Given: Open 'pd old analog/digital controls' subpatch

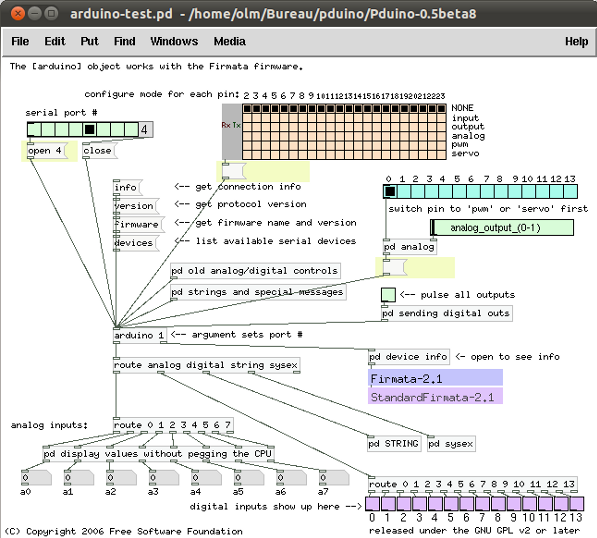Looking at the screenshot, I should click(255, 271).
